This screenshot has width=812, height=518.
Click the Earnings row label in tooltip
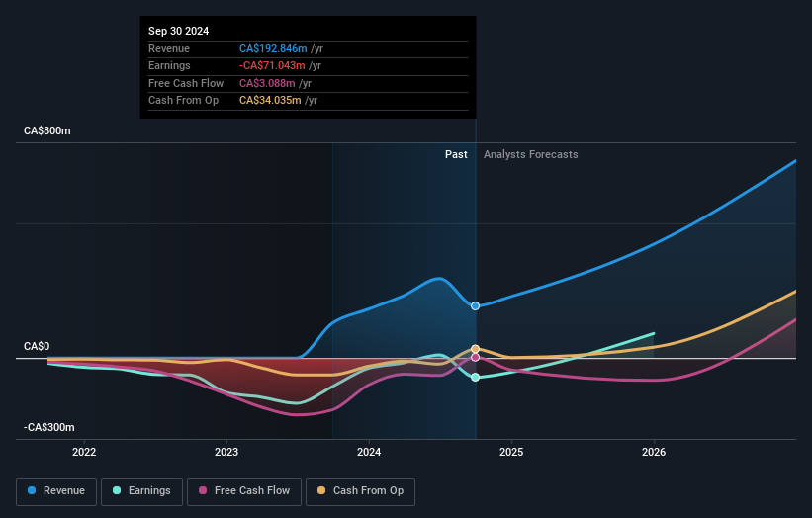169,65
